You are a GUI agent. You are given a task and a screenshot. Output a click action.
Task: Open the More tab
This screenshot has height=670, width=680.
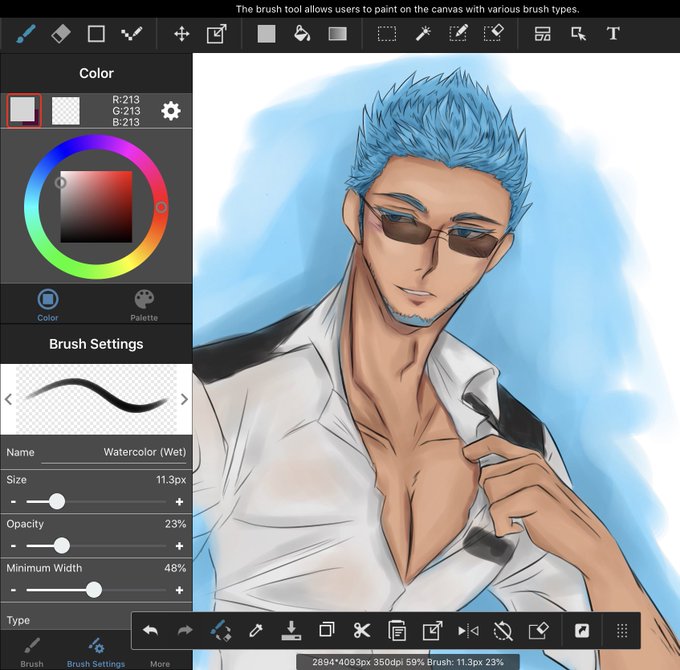pos(160,663)
